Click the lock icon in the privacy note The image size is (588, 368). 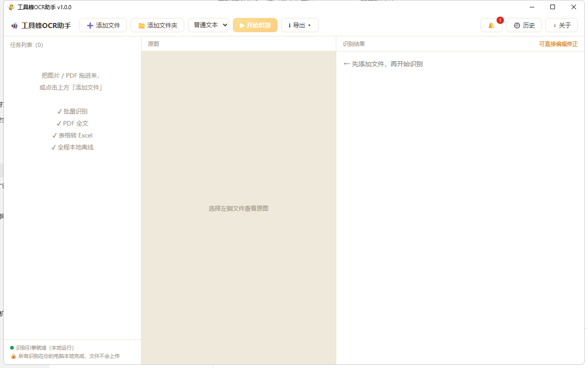13,356
